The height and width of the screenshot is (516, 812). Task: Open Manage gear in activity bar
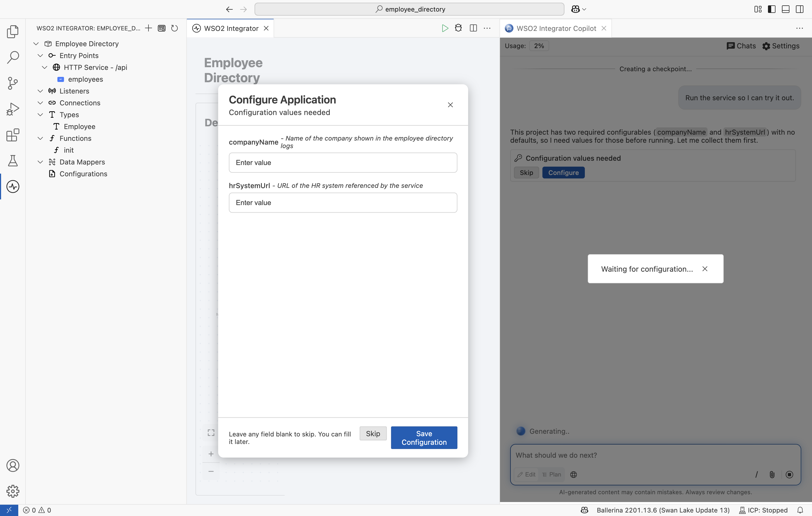point(12,491)
